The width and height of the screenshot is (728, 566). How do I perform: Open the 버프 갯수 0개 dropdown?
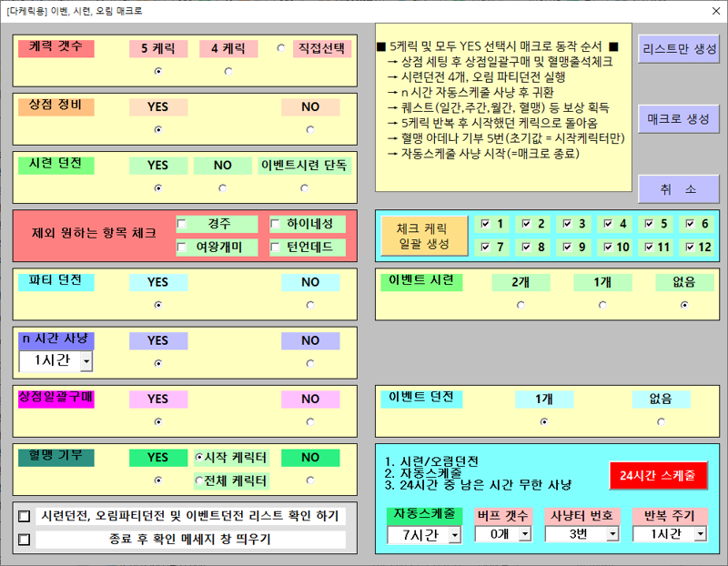(525, 534)
